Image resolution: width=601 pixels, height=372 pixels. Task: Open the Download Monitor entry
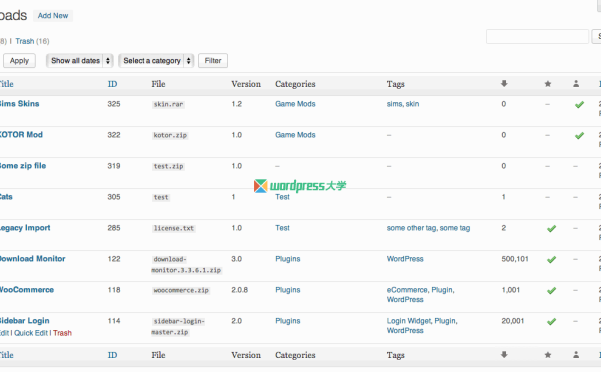[33, 259]
